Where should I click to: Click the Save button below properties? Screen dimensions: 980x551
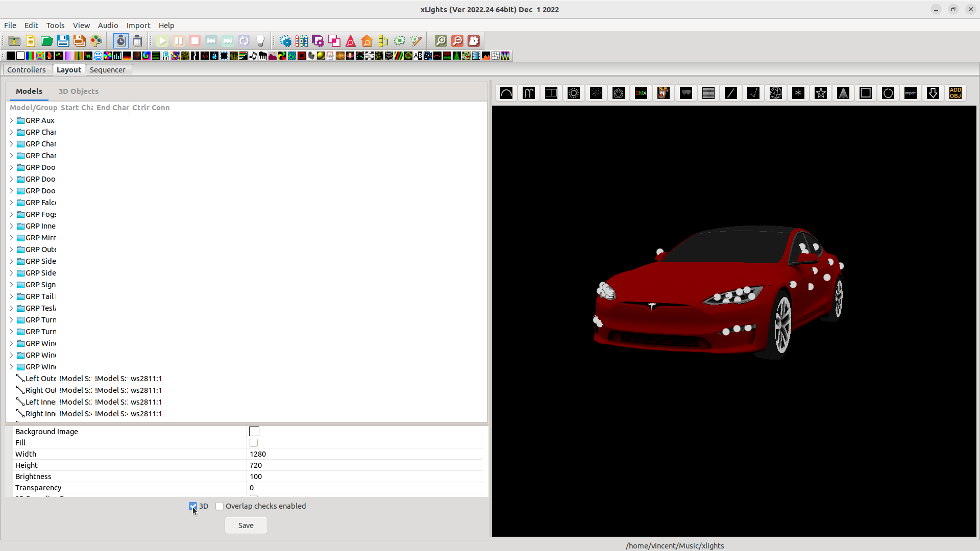click(246, 525)
